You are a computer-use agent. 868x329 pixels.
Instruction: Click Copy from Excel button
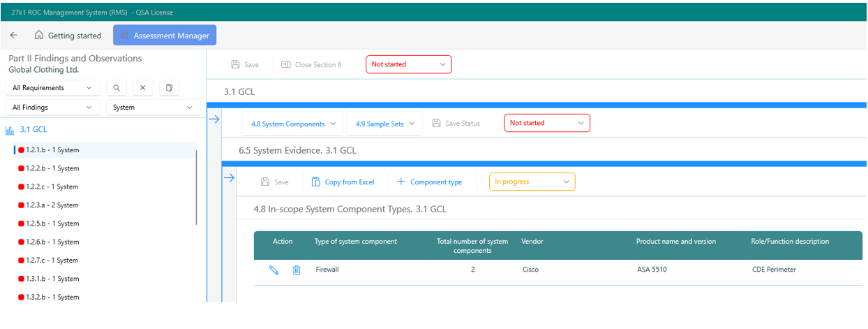(343, 182)
